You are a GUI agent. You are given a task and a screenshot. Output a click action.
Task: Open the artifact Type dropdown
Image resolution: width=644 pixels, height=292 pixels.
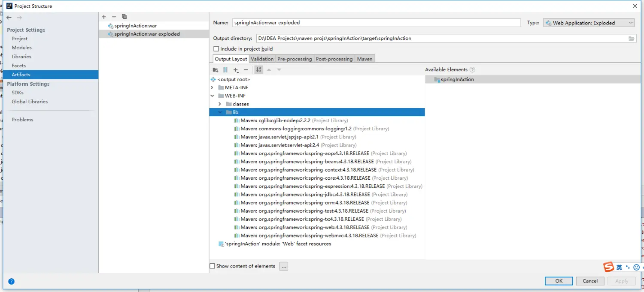pos(589,23)
